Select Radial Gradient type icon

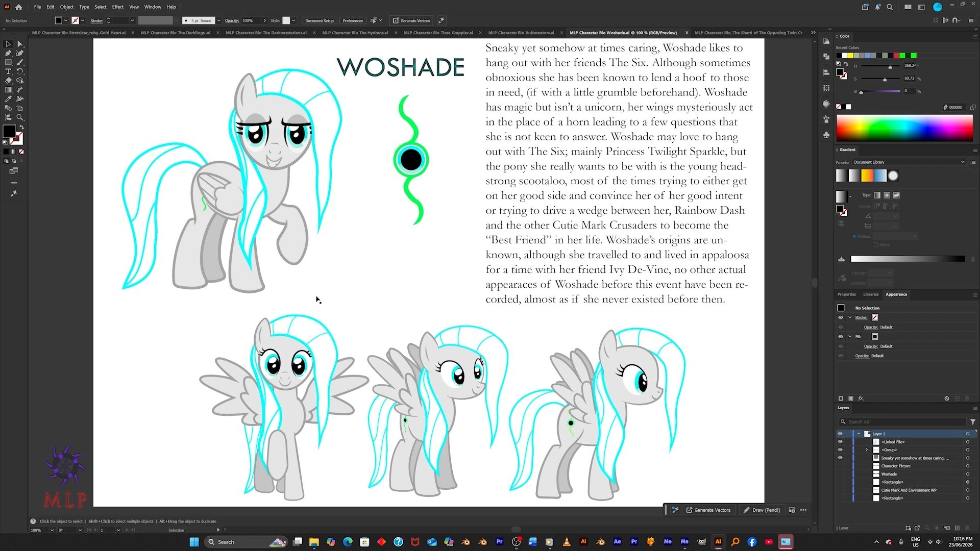(887, 195)
